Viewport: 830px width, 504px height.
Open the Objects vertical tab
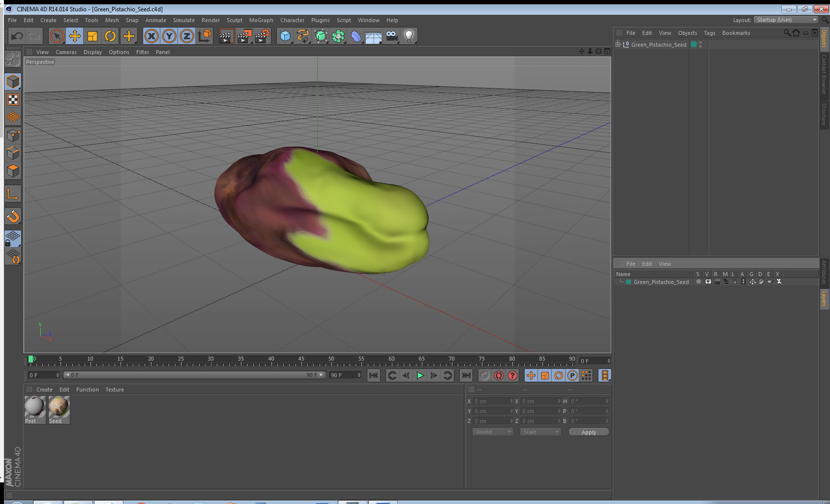(824, 38)
